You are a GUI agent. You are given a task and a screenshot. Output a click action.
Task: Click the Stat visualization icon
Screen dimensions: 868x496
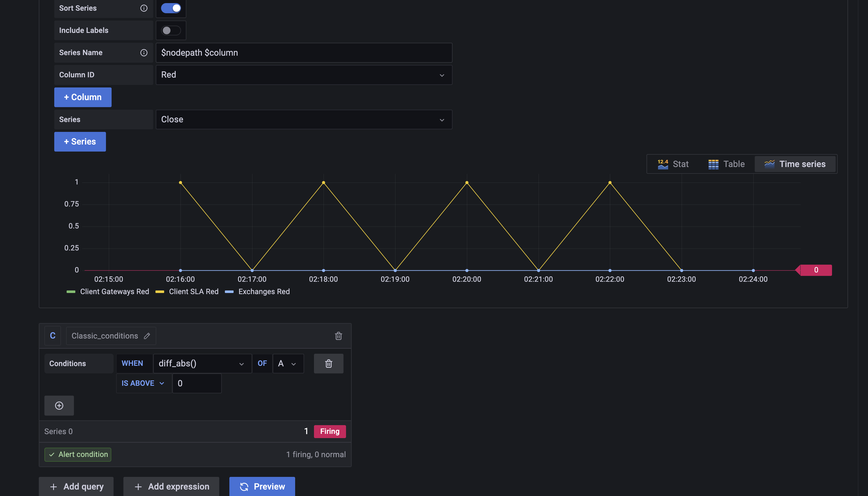(x=663, y=164)
